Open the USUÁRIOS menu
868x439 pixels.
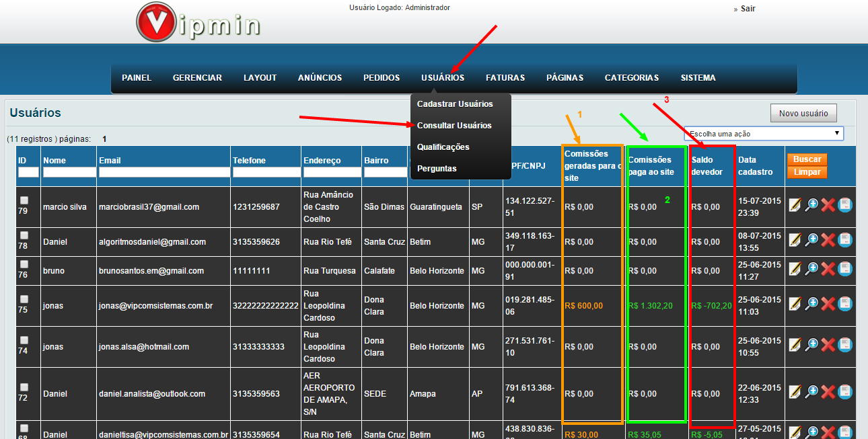click(443, 78)
